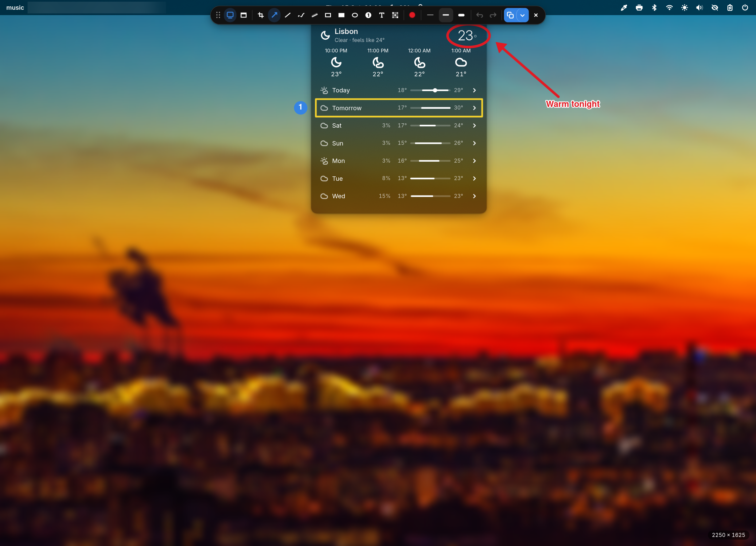Select the text annotation tool
This screenshot has height=546, width=756.
(x=382, y=15)
